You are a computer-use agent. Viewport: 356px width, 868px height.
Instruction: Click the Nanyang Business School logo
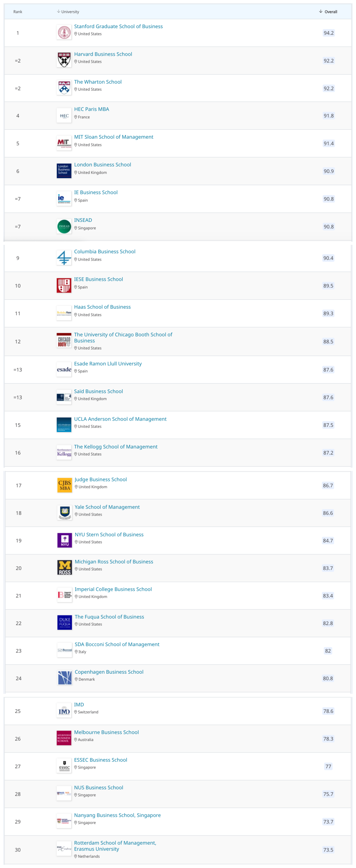pyautogui.click(x=64, y=821)
